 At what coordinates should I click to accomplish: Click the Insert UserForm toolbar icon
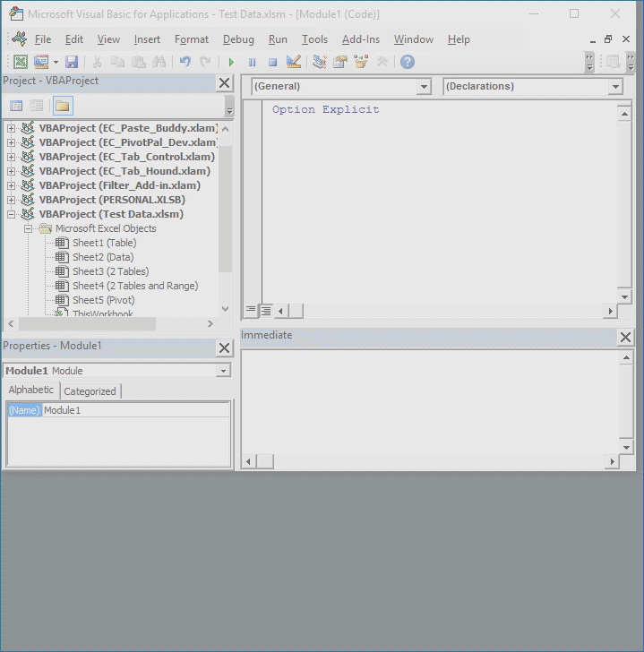pyautogui.click(x=41, y=62)
